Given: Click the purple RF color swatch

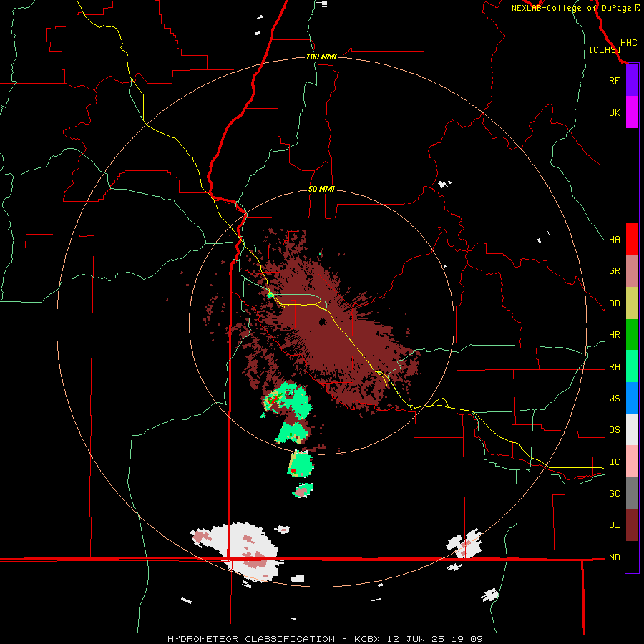Looking at the screenshot, I should [632, 80].
